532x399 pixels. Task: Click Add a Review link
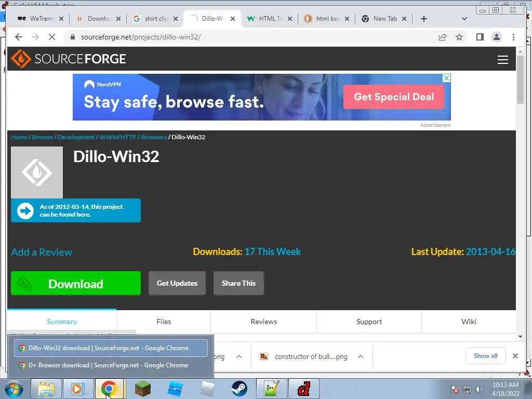pyautogui.click(x=42, y=252)
